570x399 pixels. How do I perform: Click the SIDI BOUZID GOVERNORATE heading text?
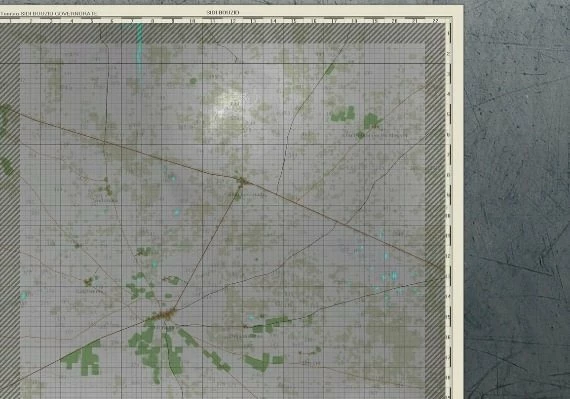58,13
